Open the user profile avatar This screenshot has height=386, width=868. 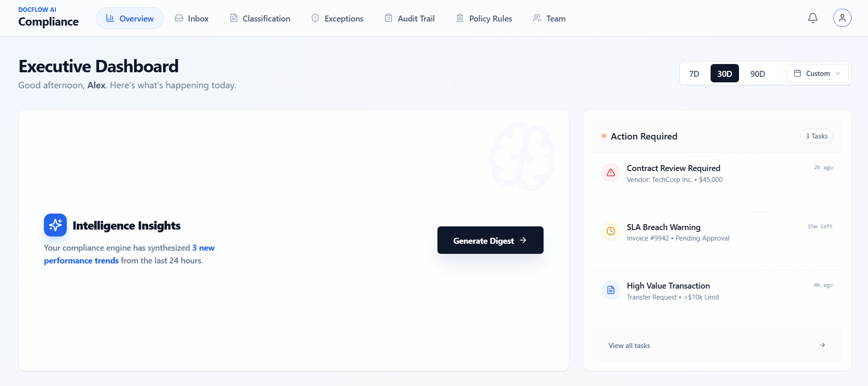(x=842, y=18)
